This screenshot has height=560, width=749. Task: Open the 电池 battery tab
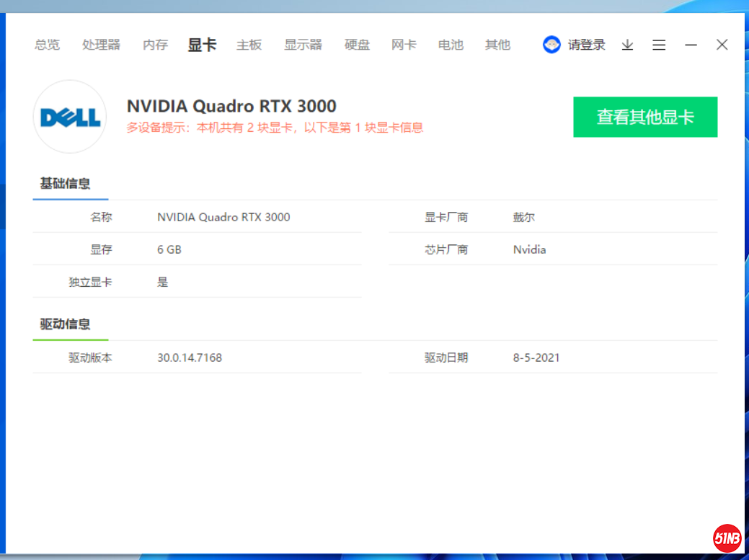451,45
